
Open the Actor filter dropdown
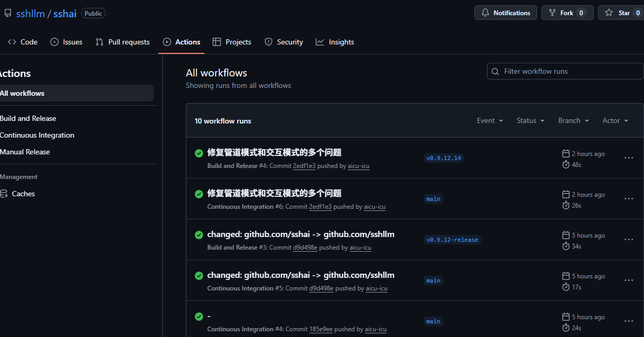(615, 120)
